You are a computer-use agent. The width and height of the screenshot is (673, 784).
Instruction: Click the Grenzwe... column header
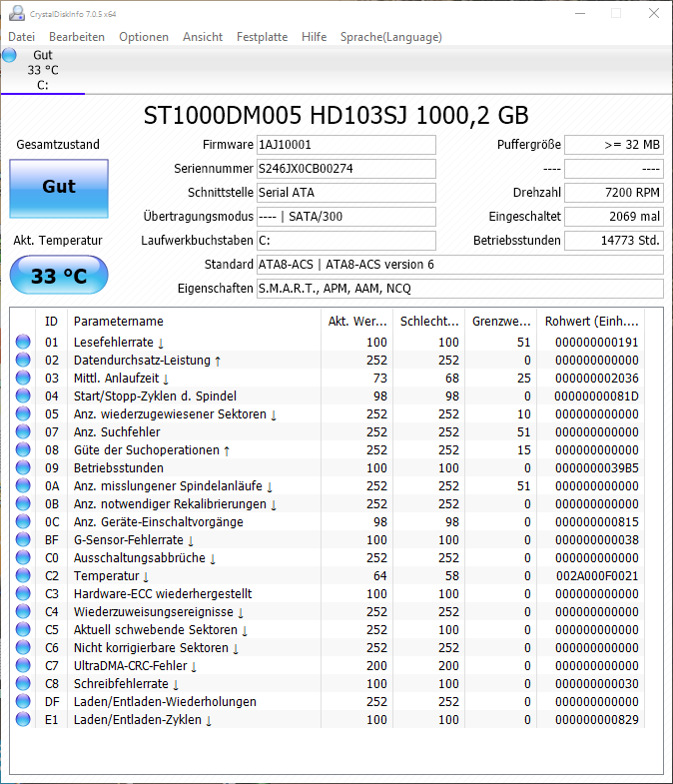(x=501, y=321)
